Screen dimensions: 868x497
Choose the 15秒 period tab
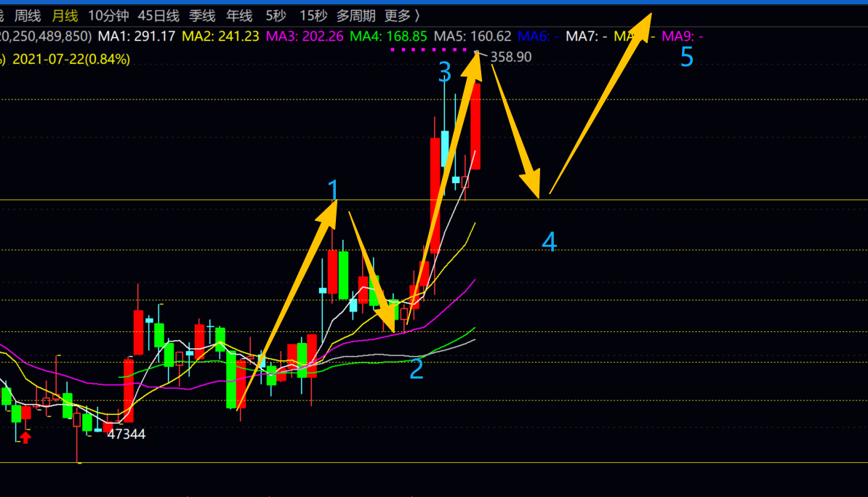(313, 15)
